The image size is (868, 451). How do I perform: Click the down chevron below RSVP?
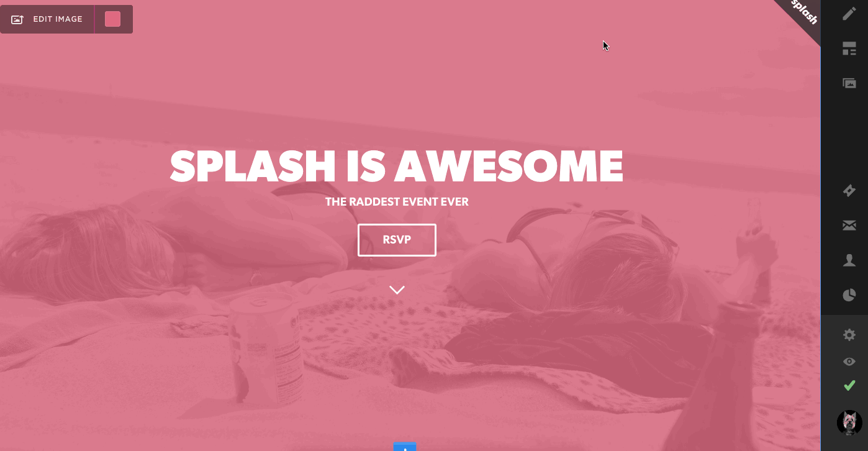tap(397, 289)
